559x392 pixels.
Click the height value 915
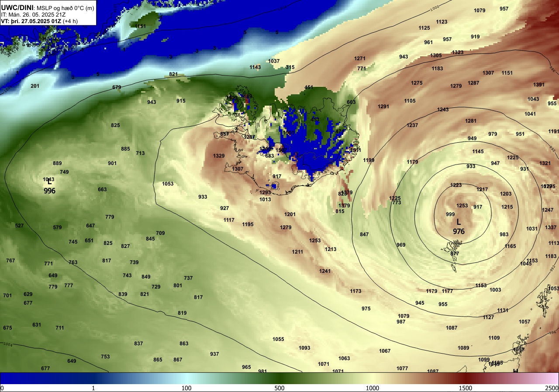[181, 101]
